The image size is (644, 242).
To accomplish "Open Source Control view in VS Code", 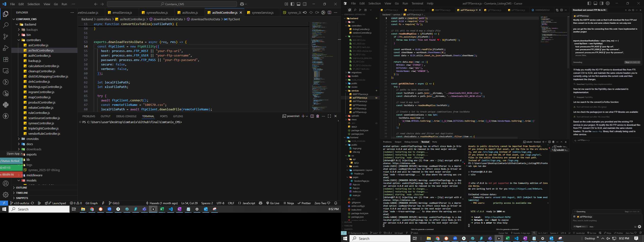I will [5, 36].
